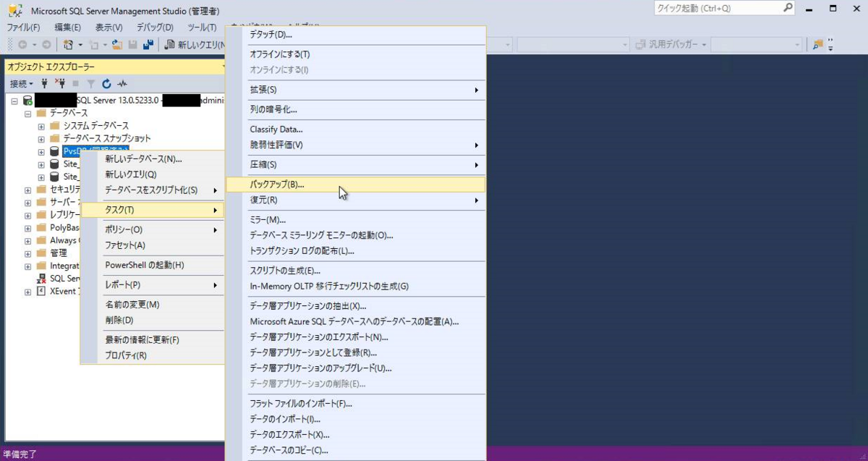Viewport: 868px width, 461px height.
Task: Open the ファイル(F) menu
Action: pyautogui.click(x=23, y=28)
